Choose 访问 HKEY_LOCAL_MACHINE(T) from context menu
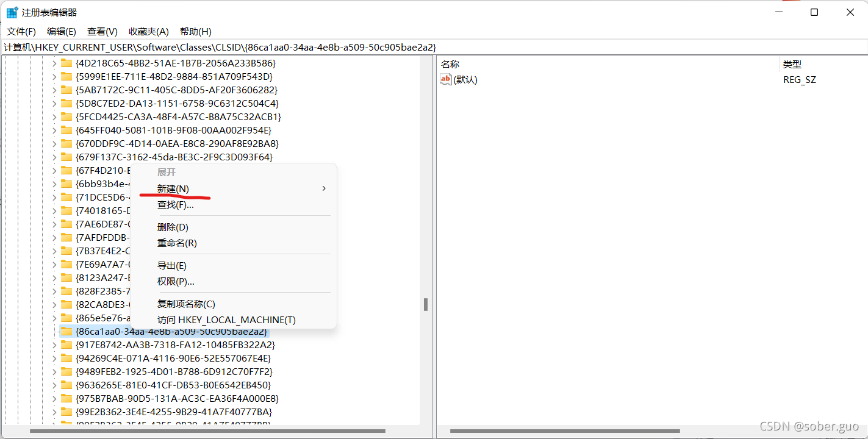This screenshot has height=439, width=868. (x=234, y=319)
